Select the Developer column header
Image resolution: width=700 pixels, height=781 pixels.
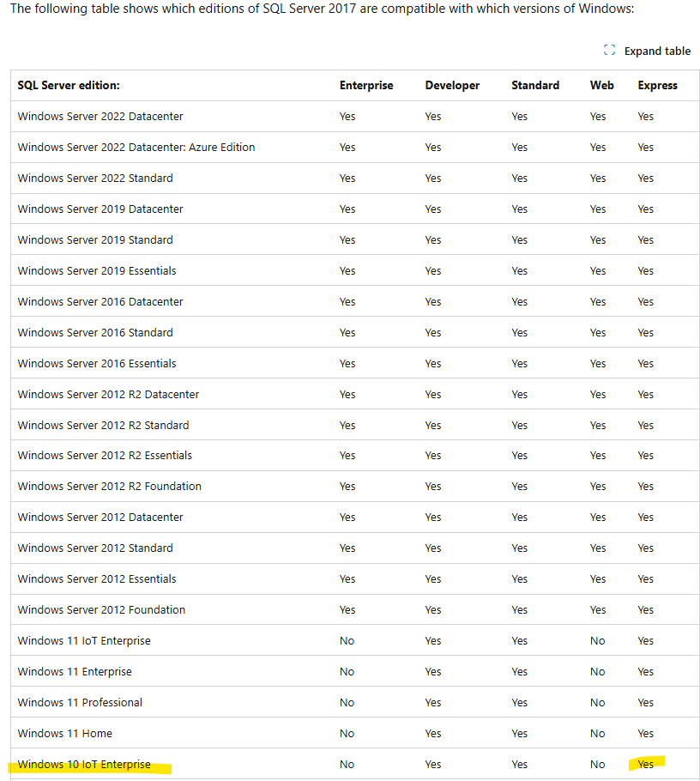pos(452,86)
